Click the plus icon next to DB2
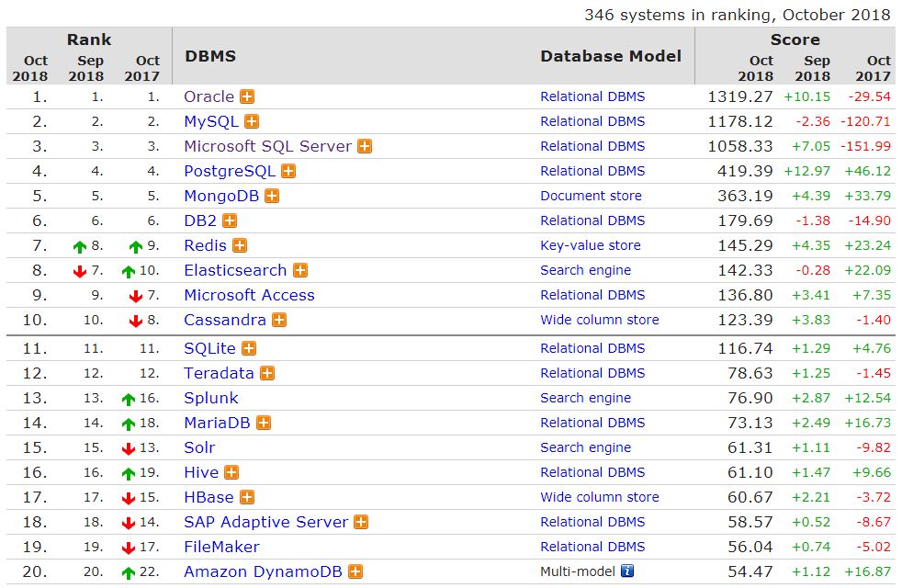This screenshot has height=588, width=902. point(230,220)
